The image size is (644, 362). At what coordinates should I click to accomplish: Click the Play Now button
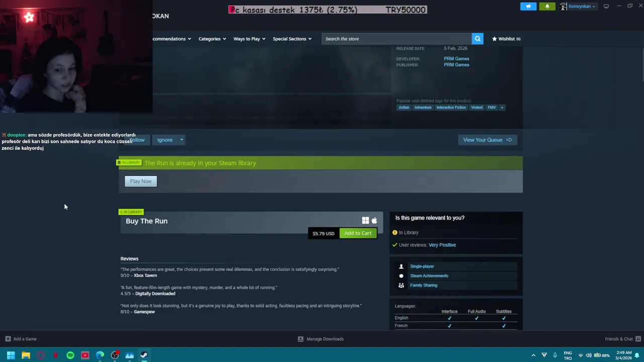pos(141,181)
